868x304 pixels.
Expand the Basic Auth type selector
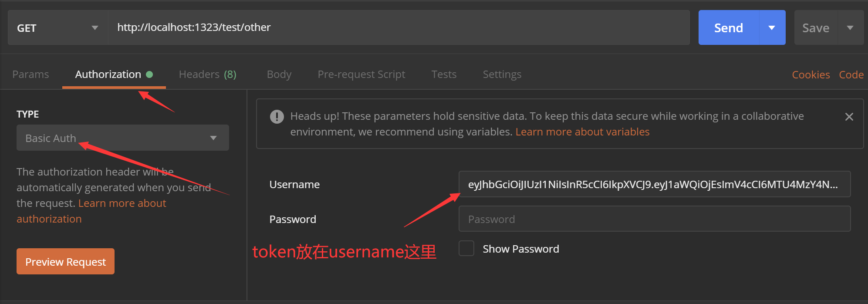click(123, 138)
